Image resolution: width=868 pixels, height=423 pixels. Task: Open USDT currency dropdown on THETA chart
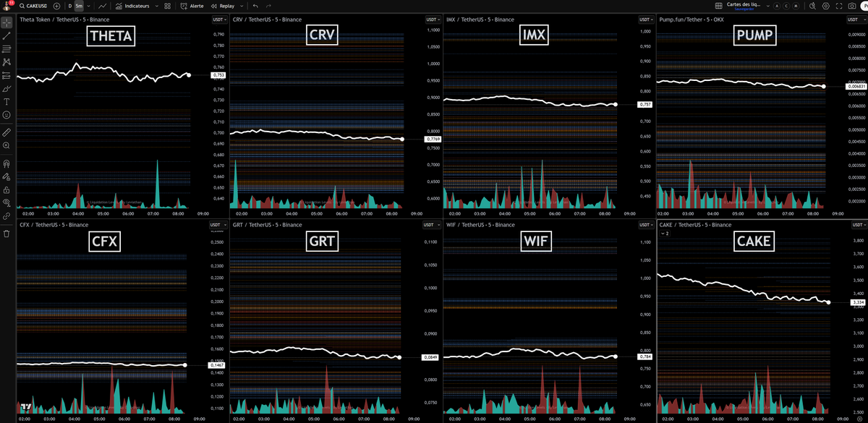[x=218, y=20]
